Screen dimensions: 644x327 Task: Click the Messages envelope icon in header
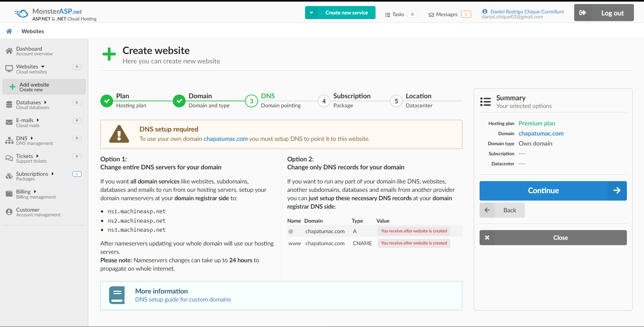point(431,15)
